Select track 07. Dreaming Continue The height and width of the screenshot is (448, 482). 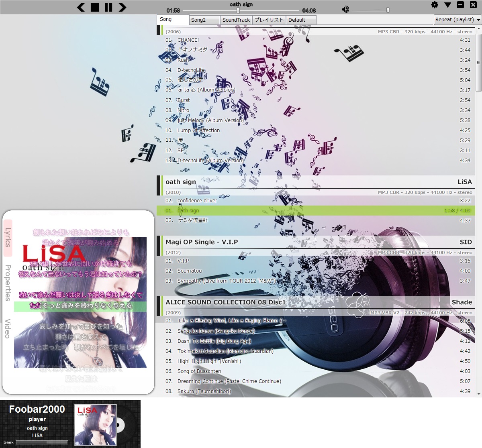[x=316, y=381]
